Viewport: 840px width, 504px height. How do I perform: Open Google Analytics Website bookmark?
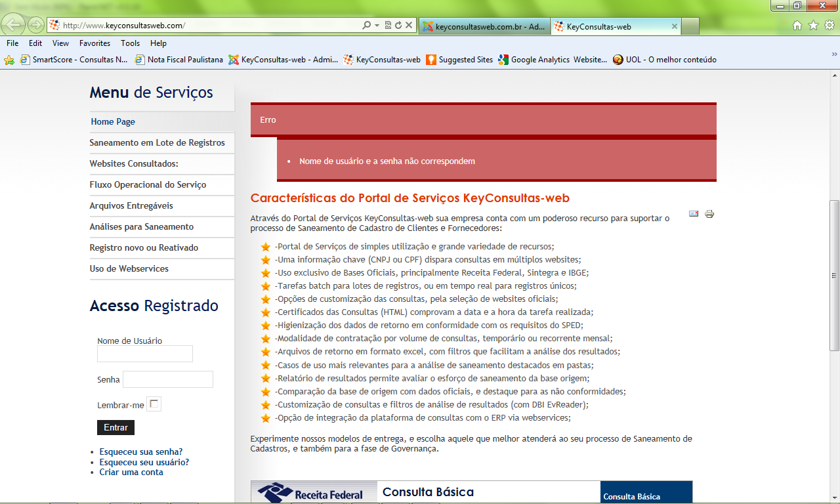tap(553, 60)
